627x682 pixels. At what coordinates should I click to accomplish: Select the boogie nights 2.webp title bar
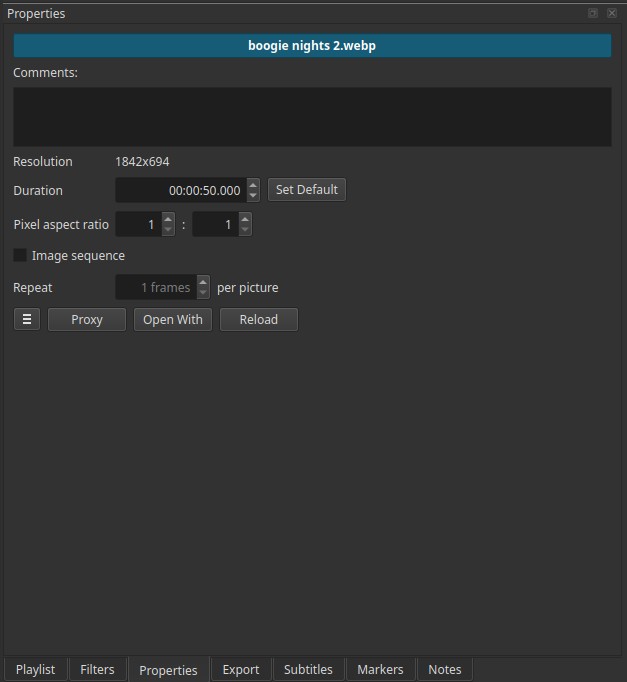pyautogui.click(x=312, y=46)
